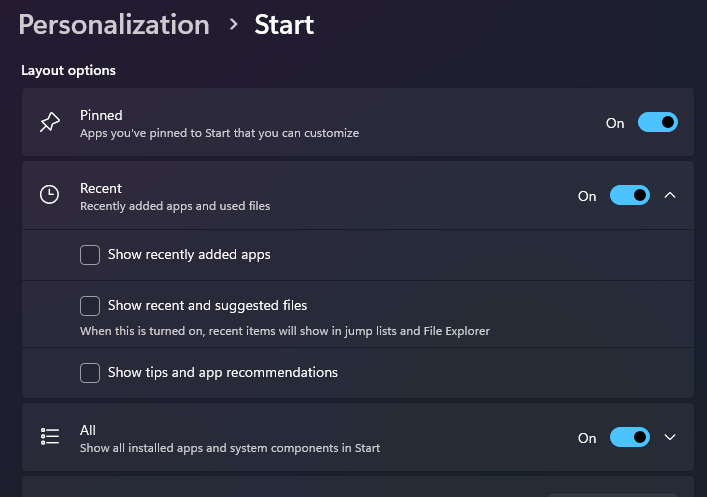Screen dimensions: 707x497
Task: Click the Start page title
Action: [x=284, y=24]
